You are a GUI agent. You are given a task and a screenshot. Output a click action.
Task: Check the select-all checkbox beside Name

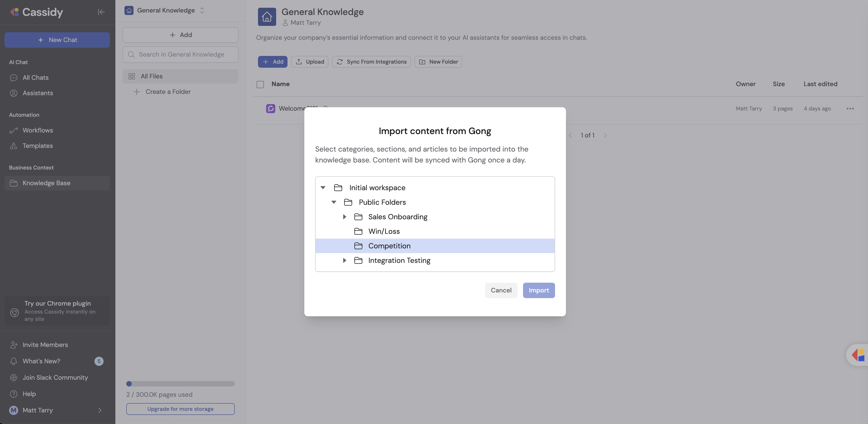[x=260, y=84]
